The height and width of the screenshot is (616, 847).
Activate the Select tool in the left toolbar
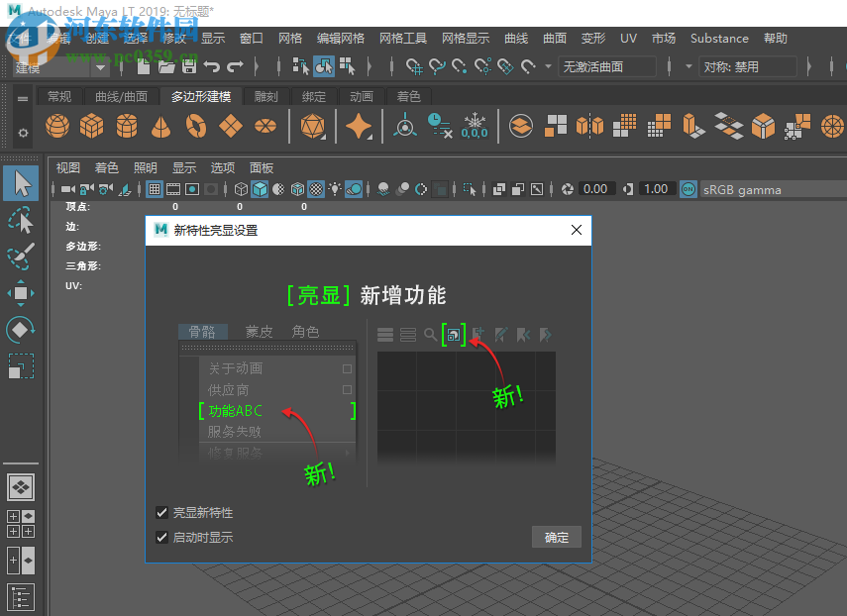pyautogui.click(x=20, y=184)
